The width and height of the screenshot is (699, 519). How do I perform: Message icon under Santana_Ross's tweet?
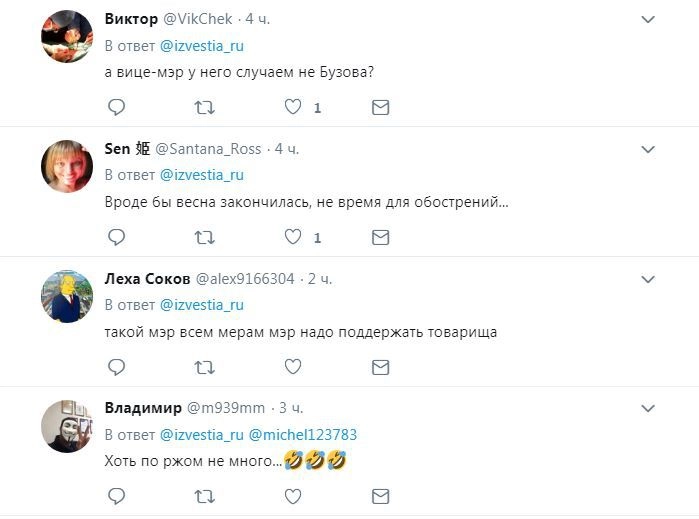(x=380, y=237)
